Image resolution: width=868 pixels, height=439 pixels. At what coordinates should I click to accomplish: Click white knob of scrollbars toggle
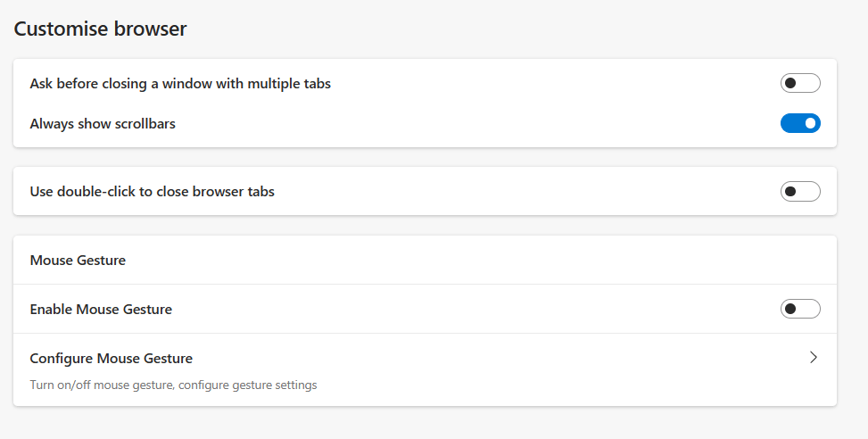pos(810,123)
